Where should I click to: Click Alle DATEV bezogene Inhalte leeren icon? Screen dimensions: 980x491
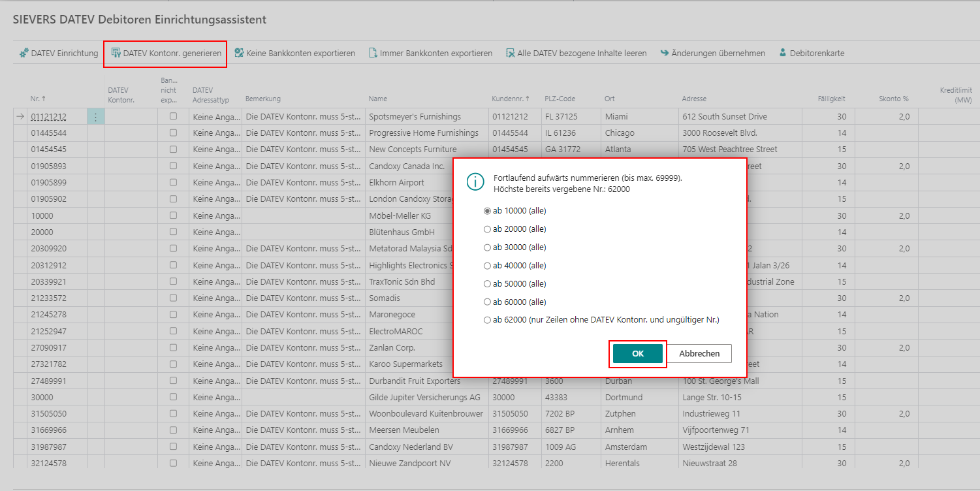click(511, 53)
